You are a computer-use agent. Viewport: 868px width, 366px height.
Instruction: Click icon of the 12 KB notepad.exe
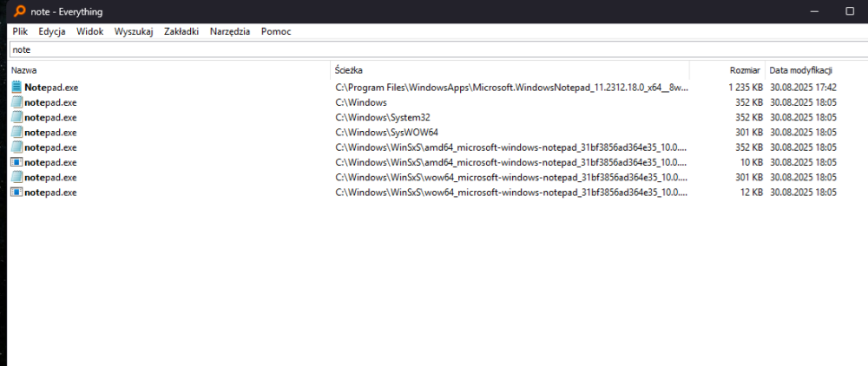pos(17,192)
